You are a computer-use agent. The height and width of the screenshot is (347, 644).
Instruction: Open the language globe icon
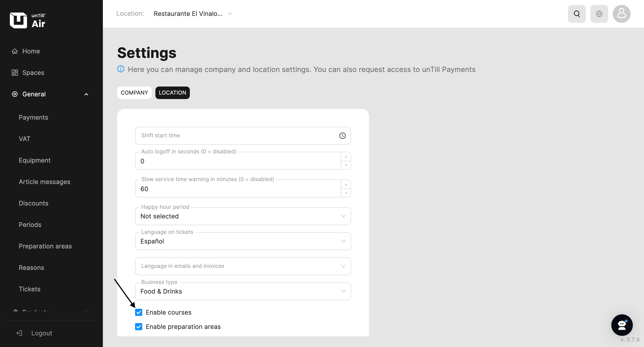click(599, 14)
